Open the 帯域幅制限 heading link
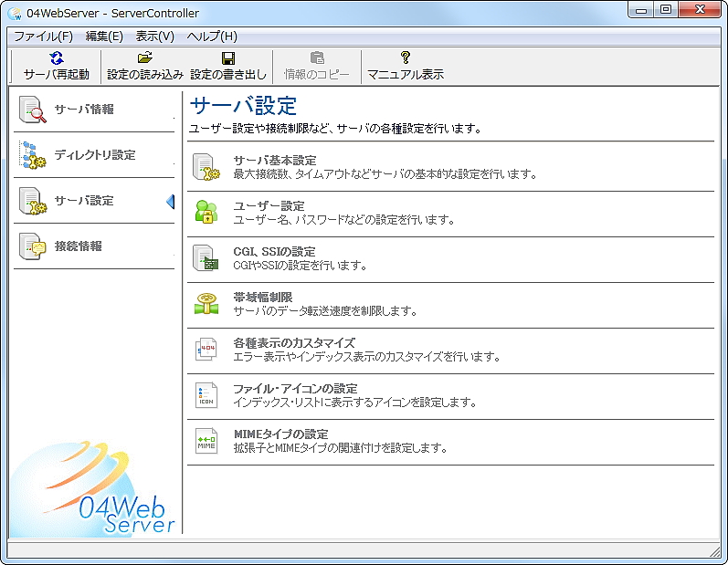This screenshot has height=565, width=728. [263, 298]
